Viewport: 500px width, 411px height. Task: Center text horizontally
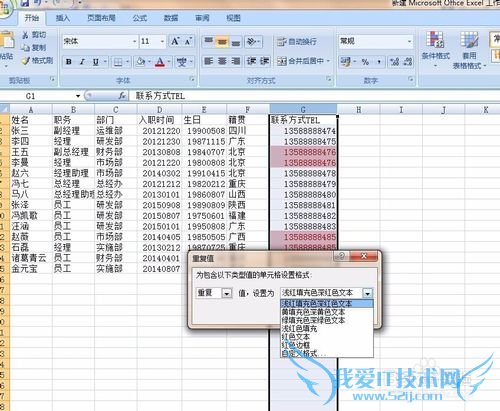[222, 61]
